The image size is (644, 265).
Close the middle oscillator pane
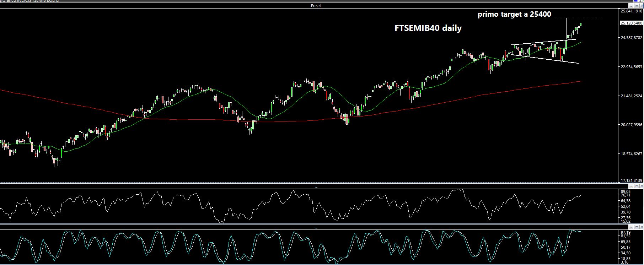(x=641, y=186)
